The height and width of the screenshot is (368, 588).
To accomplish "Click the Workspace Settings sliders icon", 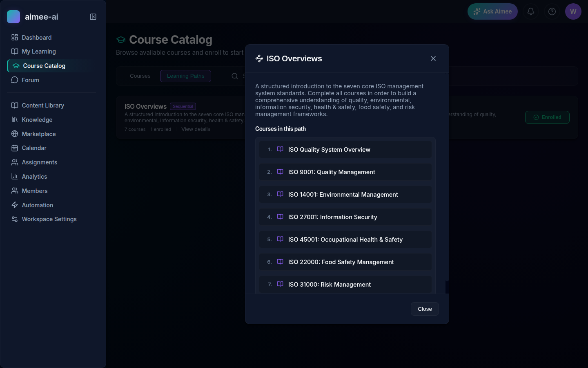I will 15,219.
